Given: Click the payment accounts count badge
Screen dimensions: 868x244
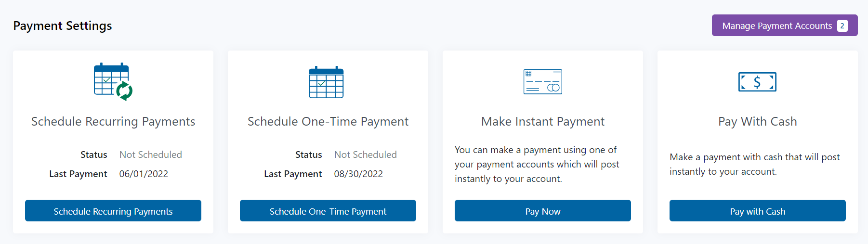Looking at the screenshot, I should [842, 26].
